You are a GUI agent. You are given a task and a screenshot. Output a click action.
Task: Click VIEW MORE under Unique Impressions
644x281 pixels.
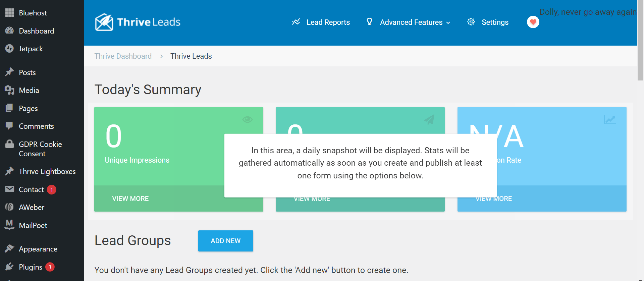point(130,199)
